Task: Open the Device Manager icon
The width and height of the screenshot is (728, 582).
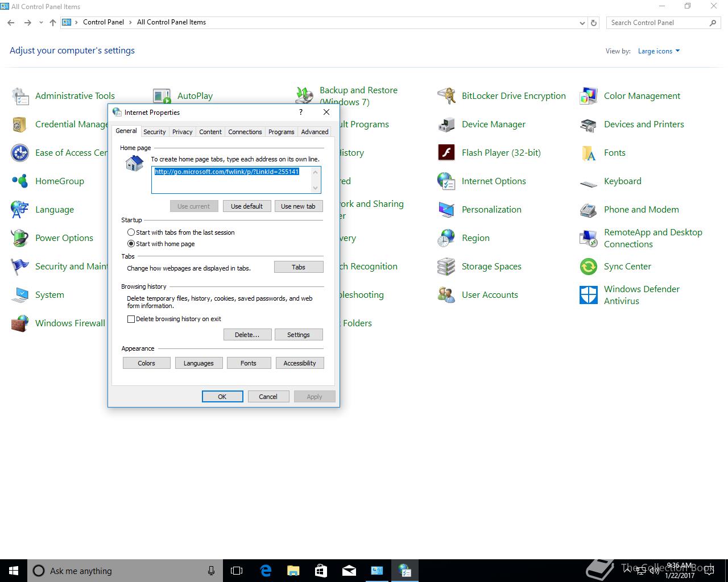Action: pos(446,124)
